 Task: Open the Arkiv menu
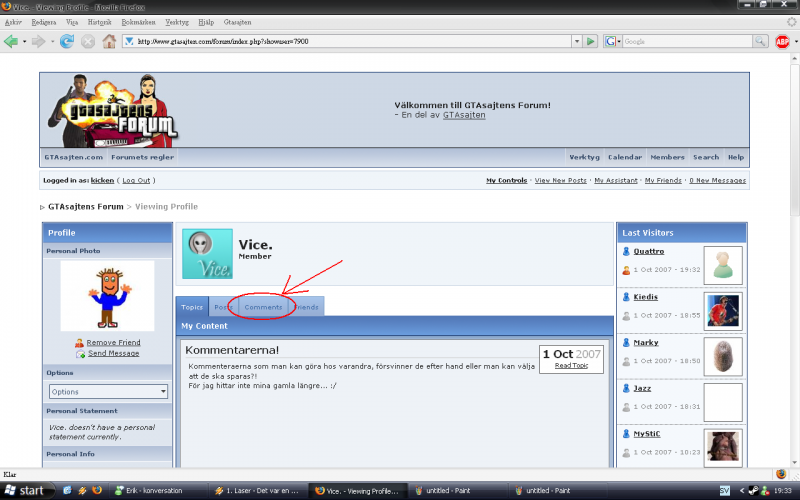[13, 22]
